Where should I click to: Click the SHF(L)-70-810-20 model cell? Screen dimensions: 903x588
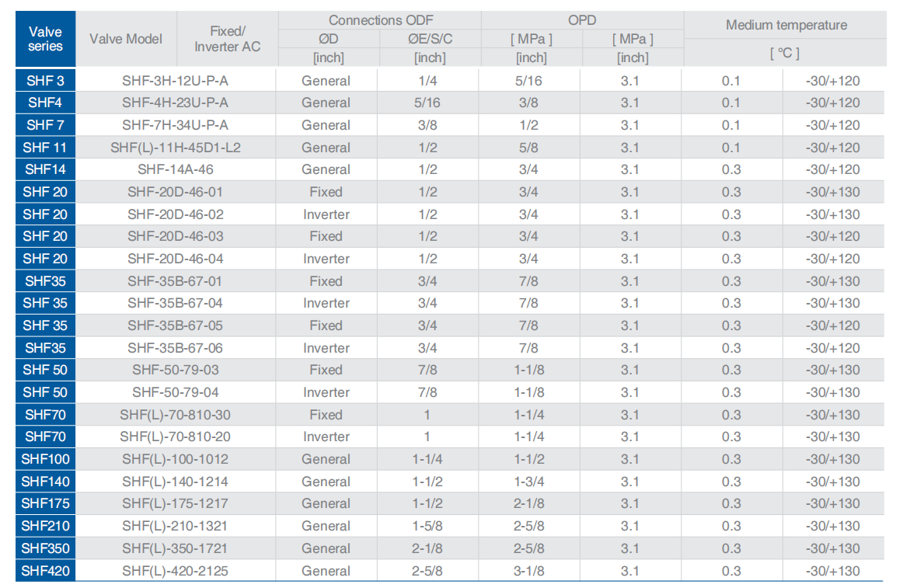(175, 437)
